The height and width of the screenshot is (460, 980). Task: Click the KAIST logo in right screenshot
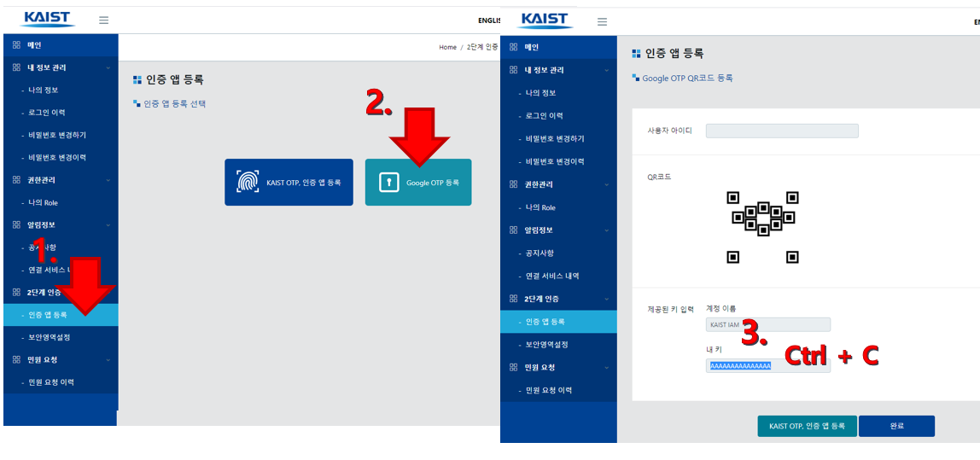pyautogui.click(x=545, y=19)
